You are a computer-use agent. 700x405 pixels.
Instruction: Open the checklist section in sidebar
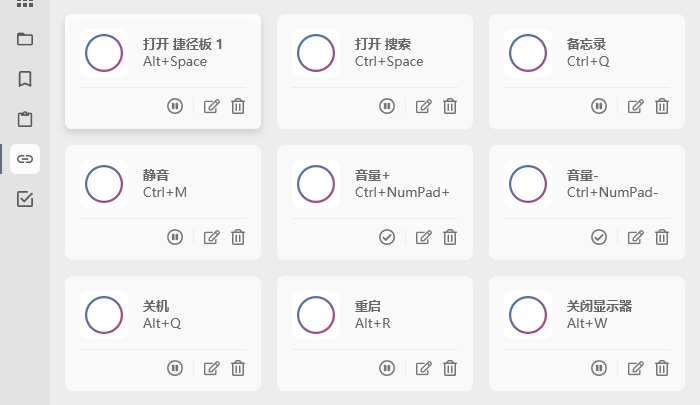[25, 199]
